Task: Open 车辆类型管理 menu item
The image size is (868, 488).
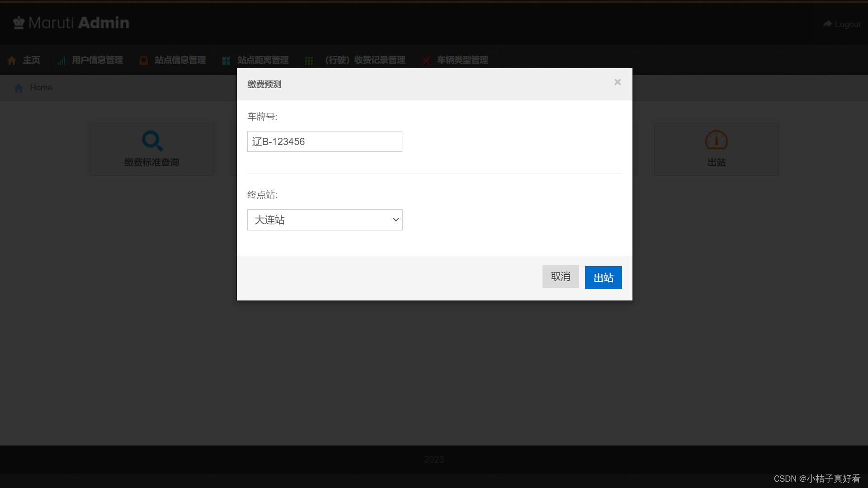Action: [455, 60]
